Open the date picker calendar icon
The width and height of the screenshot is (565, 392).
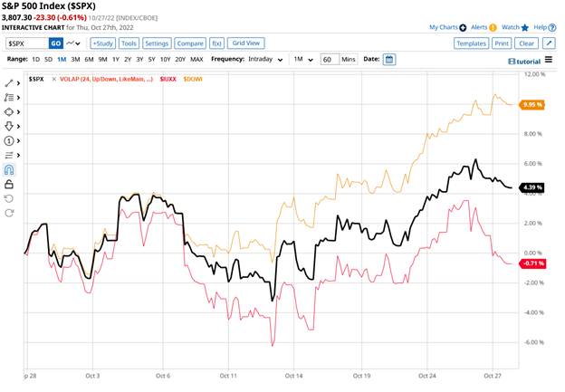click(389, 59)
